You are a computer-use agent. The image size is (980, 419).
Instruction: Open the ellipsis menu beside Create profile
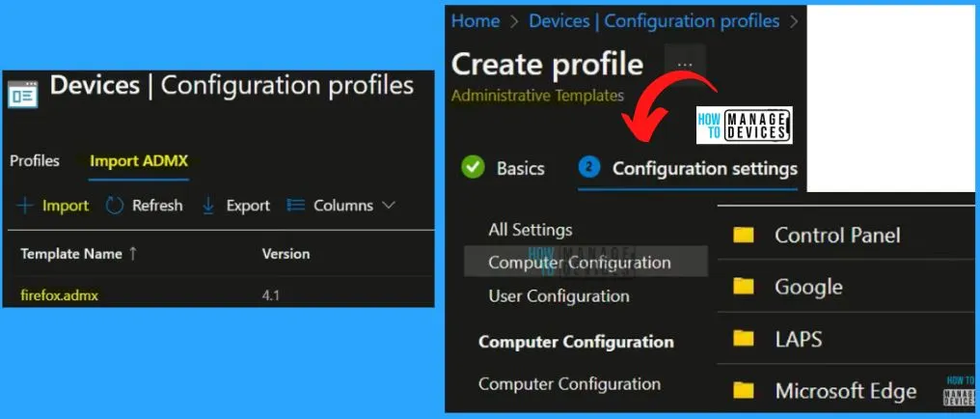click(x=685, y=64)
